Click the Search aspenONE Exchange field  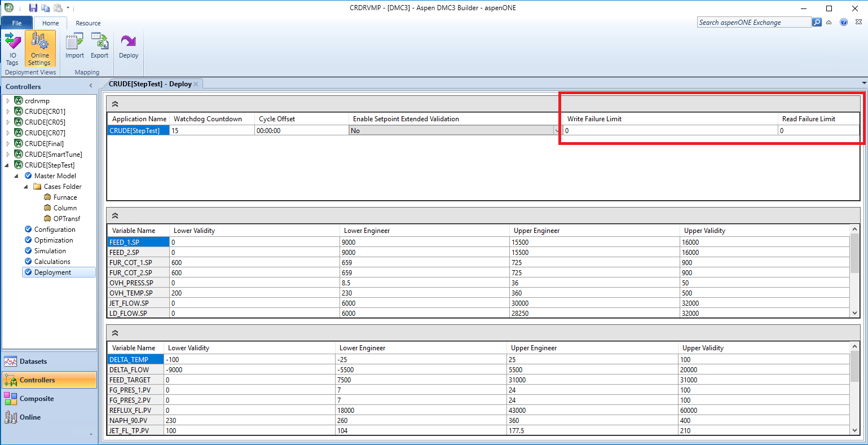[x=754, y=23]
